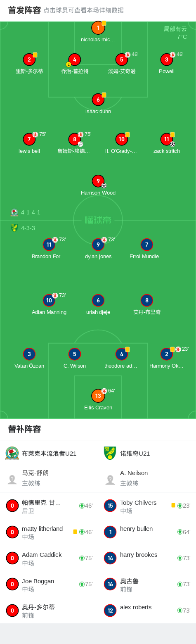Open substitute Toby Chilvers row
The height and width of the screenshot is (644, 196).
(147, 506)
